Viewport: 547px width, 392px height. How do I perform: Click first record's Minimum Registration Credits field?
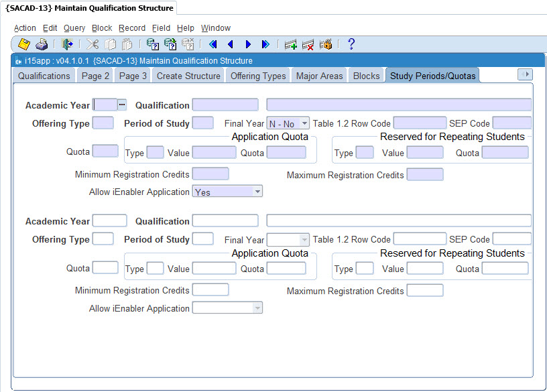(210, 174)
